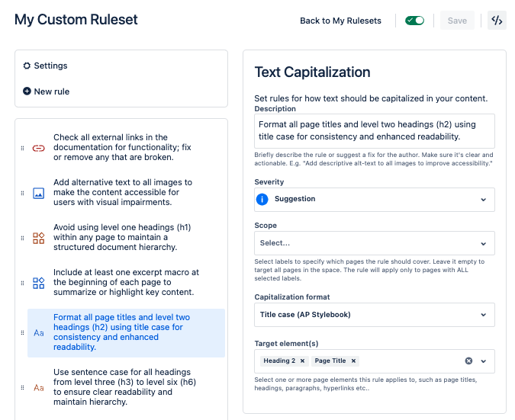Click the Save button
Viewport: 515px width, 420px height.
click(x=457, y=21)
